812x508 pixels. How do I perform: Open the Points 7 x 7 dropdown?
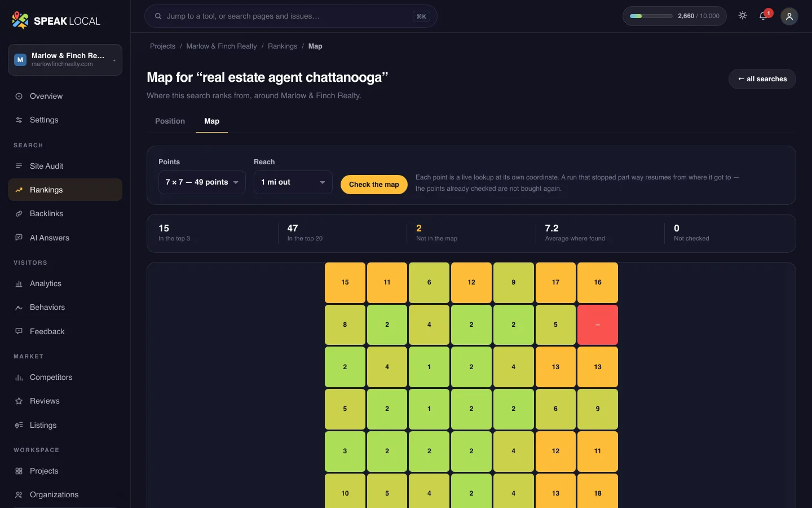202,182
